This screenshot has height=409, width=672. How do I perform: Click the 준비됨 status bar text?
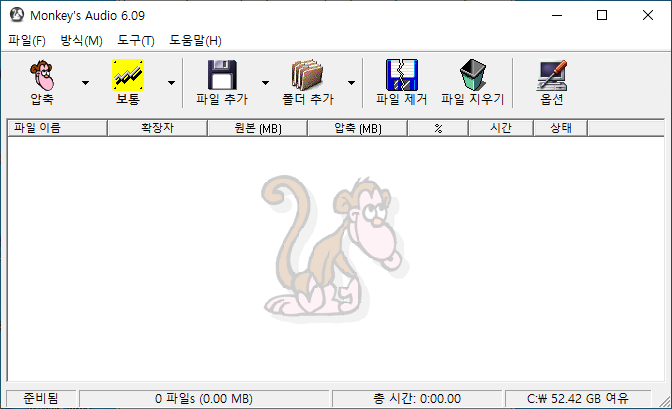(x=41, y=398)
